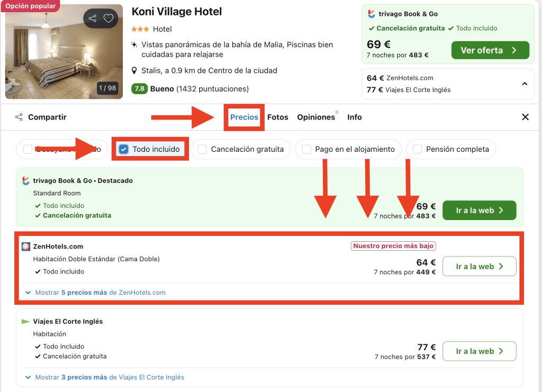Check the Pensión completa filter

417,149
